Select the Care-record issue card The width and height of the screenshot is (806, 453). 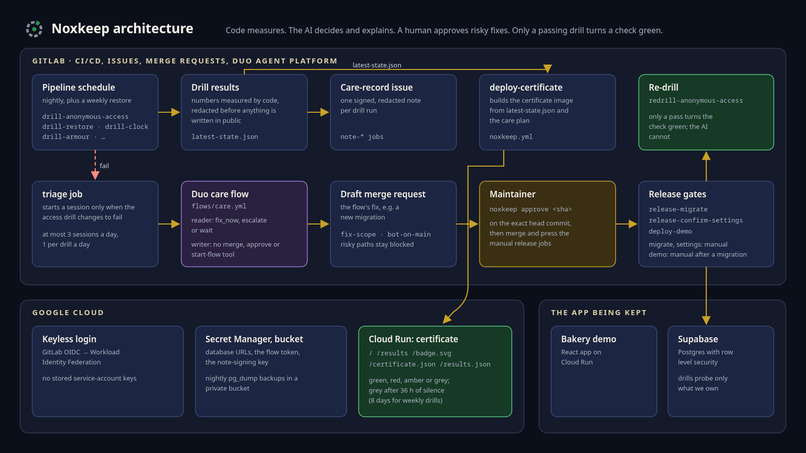click(x=393, y=112)
